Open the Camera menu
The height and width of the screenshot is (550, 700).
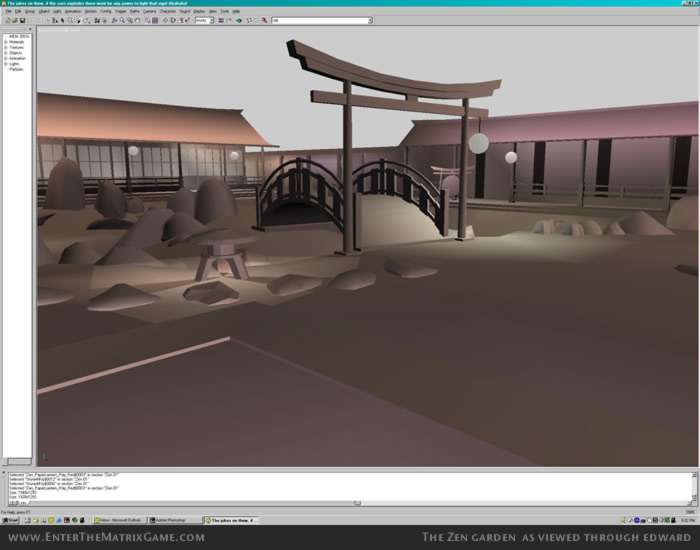(150, 11)
